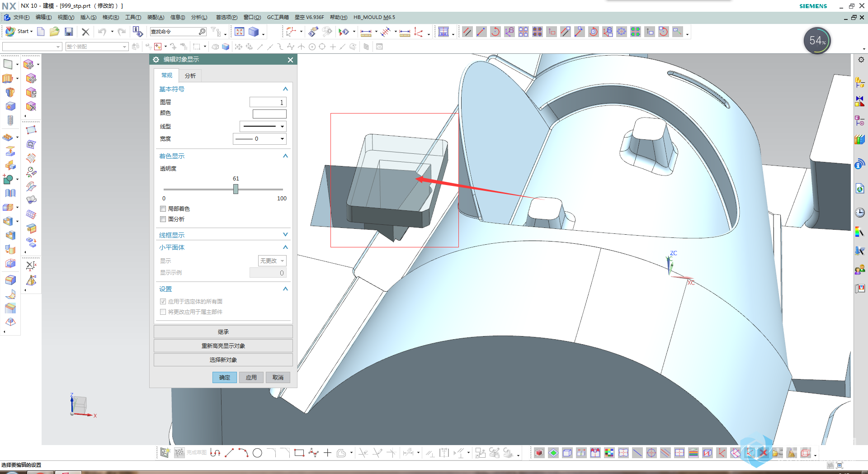Open the books library icon on right sidebar
Viewport: 868px width, 474px height.
[x=860, y=140]
